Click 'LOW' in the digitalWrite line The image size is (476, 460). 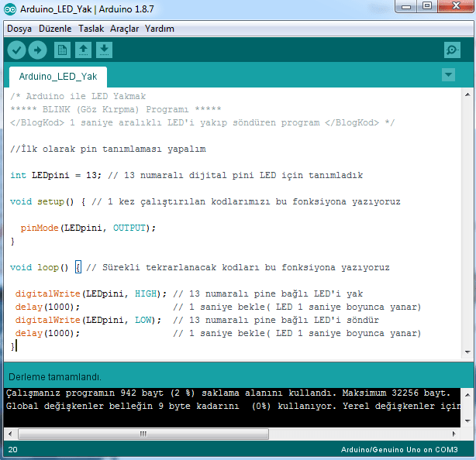(143, 320)
